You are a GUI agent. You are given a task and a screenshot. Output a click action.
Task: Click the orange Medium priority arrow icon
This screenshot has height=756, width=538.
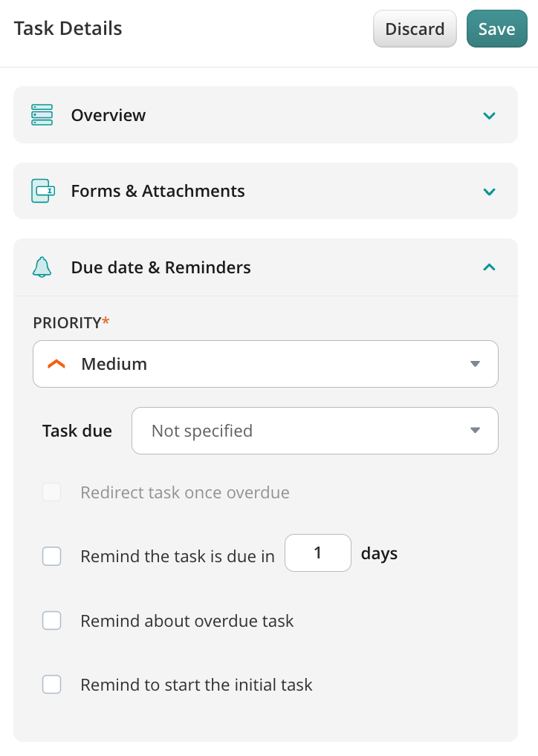point(56,364)
